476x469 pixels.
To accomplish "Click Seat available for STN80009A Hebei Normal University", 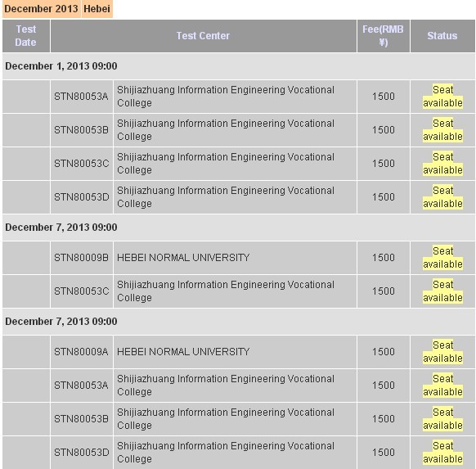I will (442, 352).
